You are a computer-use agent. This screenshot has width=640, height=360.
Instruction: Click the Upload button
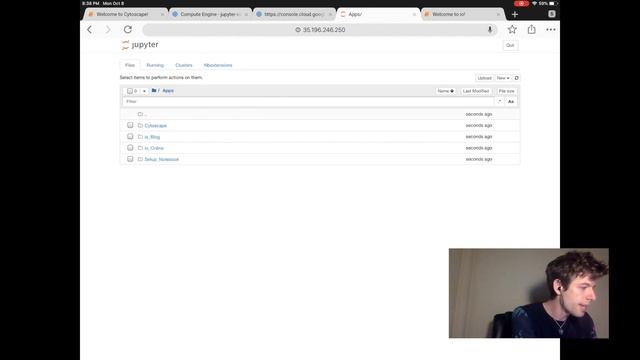point(484,78)
